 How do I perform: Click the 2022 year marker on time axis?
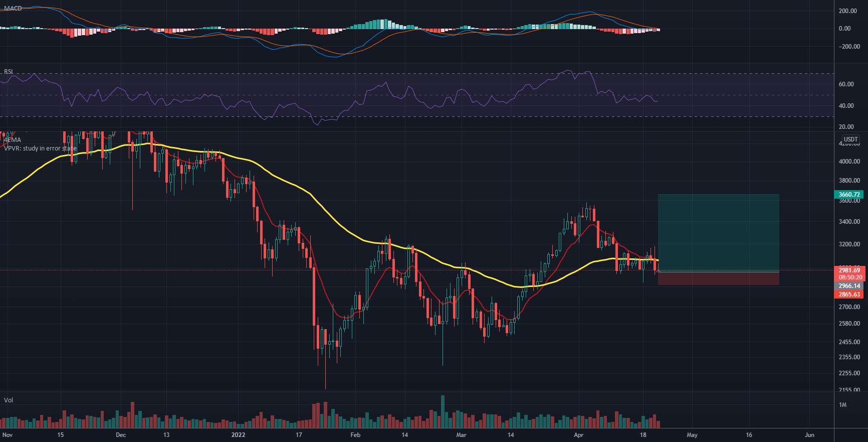[239, 435]
